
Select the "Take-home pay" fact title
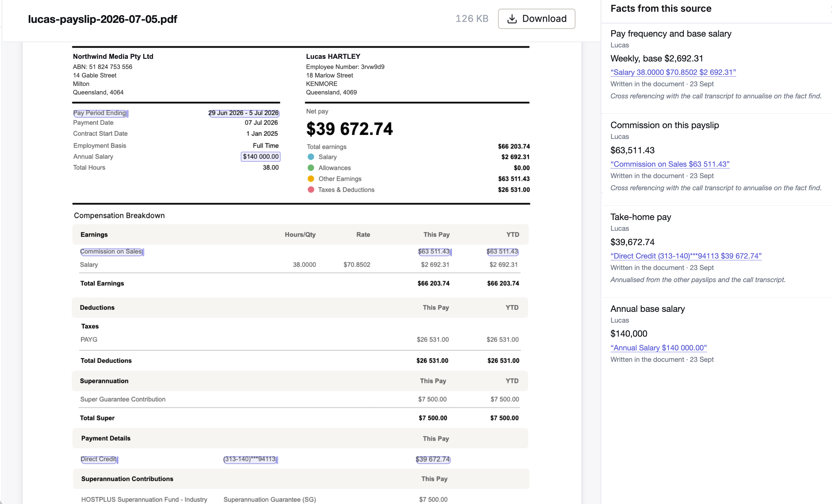click(x=641, y=217)
